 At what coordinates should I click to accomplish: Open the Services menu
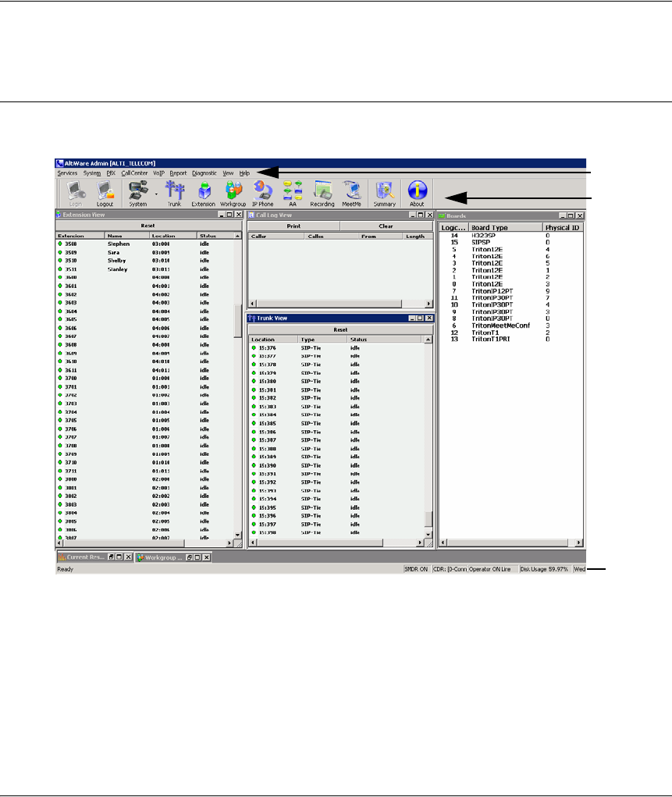[67, 173]
